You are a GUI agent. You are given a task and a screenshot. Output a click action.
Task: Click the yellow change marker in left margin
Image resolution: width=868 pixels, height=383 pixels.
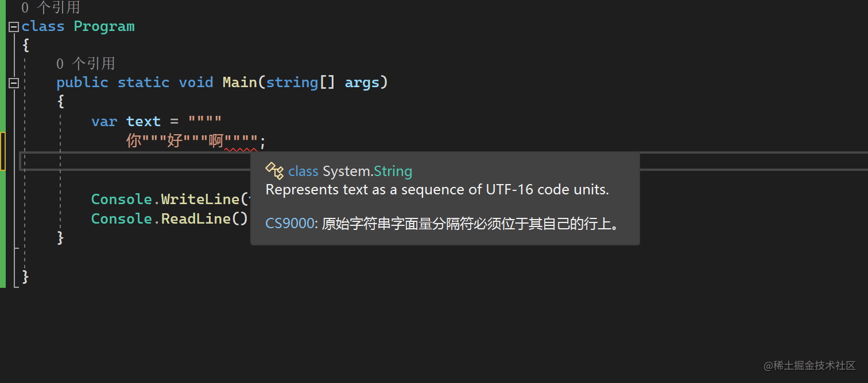pyautogui.click(x=3, y=151)
